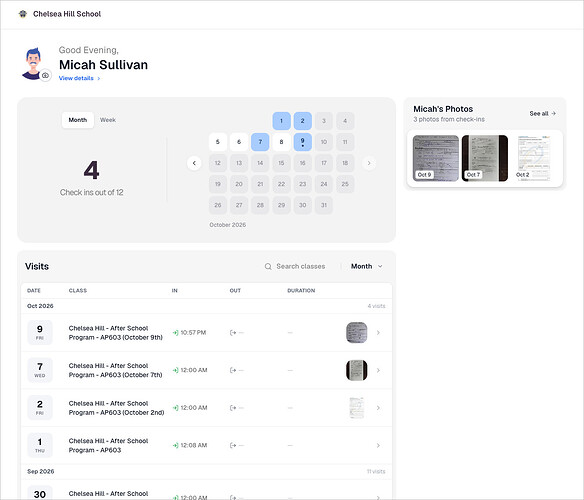The height and width of the screenshot is (500, 584).
Task: Click check-out icon in October 2nd row
Action: pos(233,408)
